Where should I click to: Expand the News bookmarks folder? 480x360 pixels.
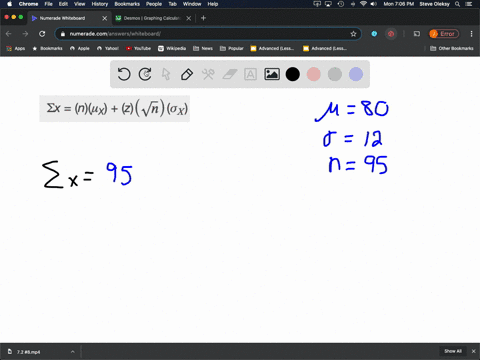click(x=203, y=48)
